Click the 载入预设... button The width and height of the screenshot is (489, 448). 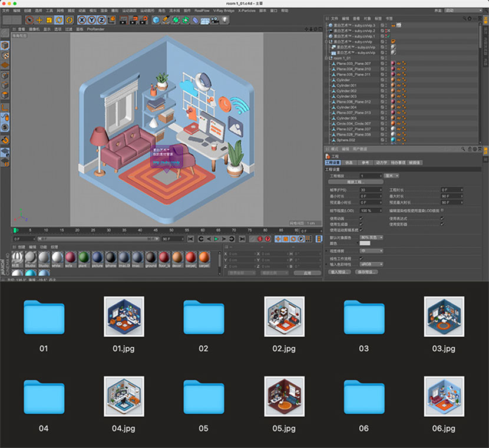tap(339, 272)
